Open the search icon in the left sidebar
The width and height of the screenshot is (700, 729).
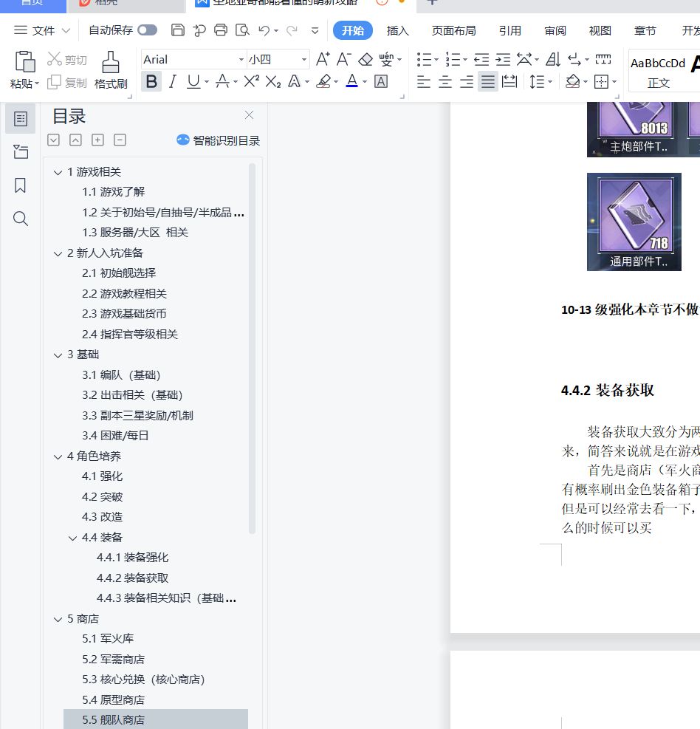pos(21,219)
